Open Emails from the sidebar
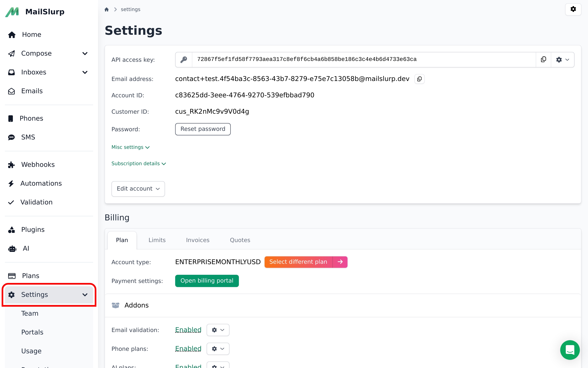The height and width of the screenshot is (368, 588). pyautogui.click(x=49, y=91)
